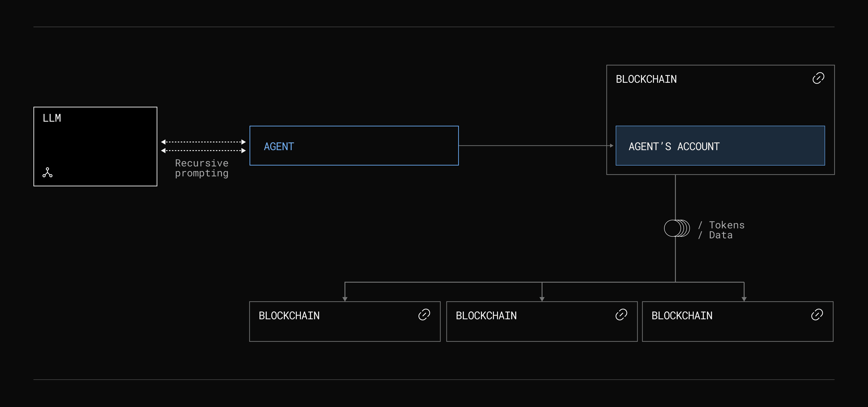Select the leftmost bottom BLOCKCHAIN label
The image size is (868, 407).
(289, 316)
